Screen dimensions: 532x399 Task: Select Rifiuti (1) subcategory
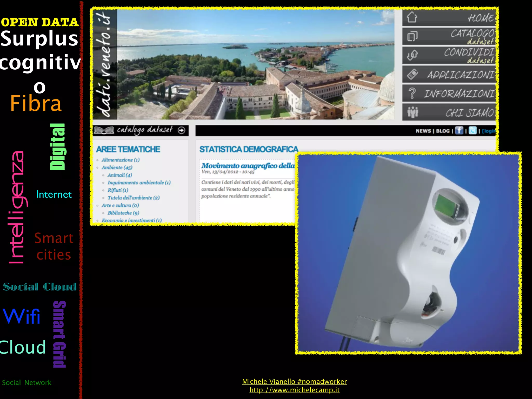(x=118, y=190)
